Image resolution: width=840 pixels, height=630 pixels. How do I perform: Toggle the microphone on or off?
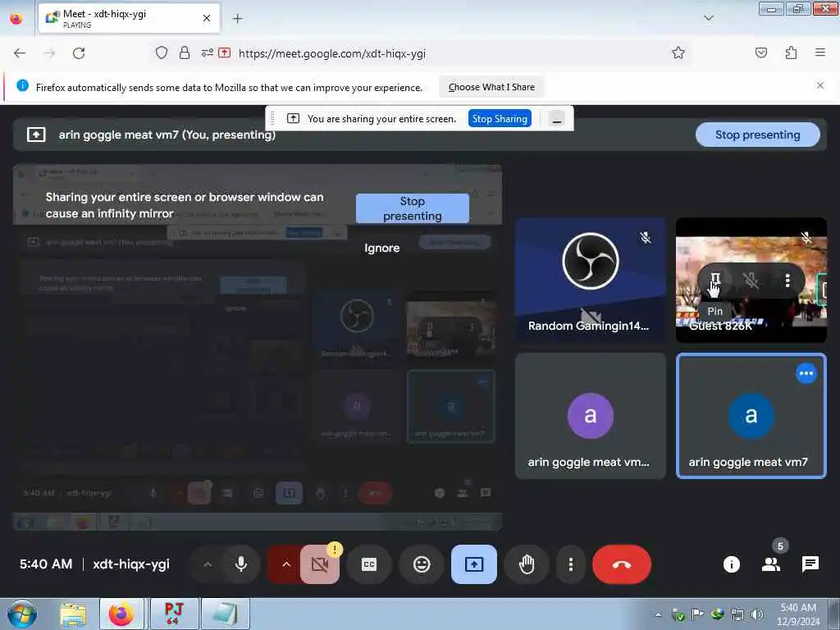click(241, 564)
